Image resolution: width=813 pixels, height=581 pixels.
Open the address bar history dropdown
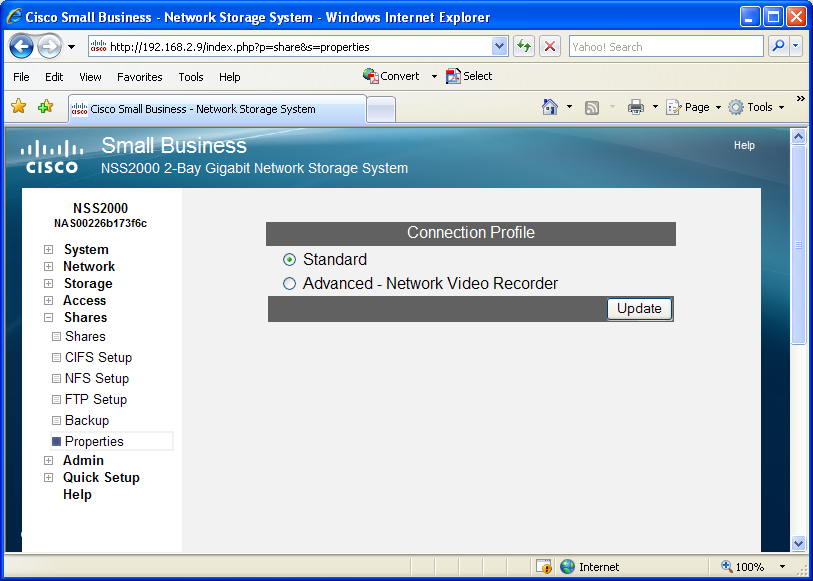point(499,47)
